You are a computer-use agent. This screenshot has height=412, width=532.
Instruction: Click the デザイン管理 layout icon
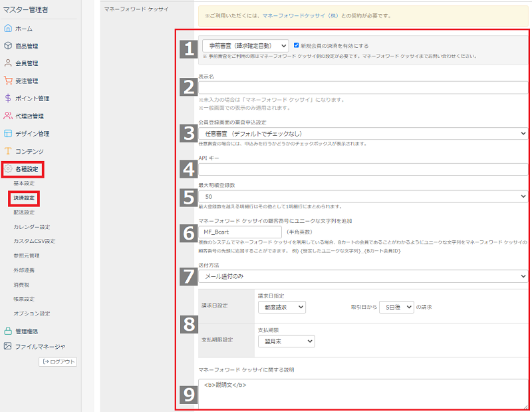pyautogui.click(x=8, y=134)
